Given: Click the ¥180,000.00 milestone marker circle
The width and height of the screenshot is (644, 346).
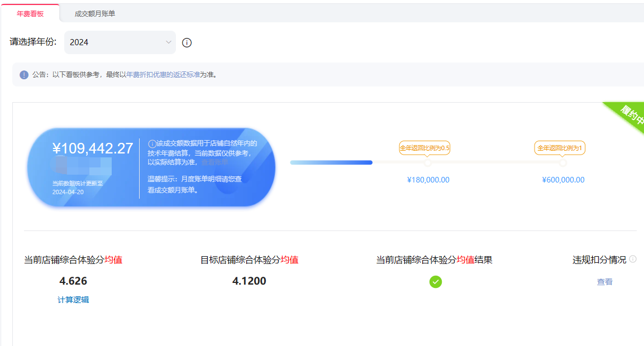Looking at the screenshot, I should pos(427,163).
